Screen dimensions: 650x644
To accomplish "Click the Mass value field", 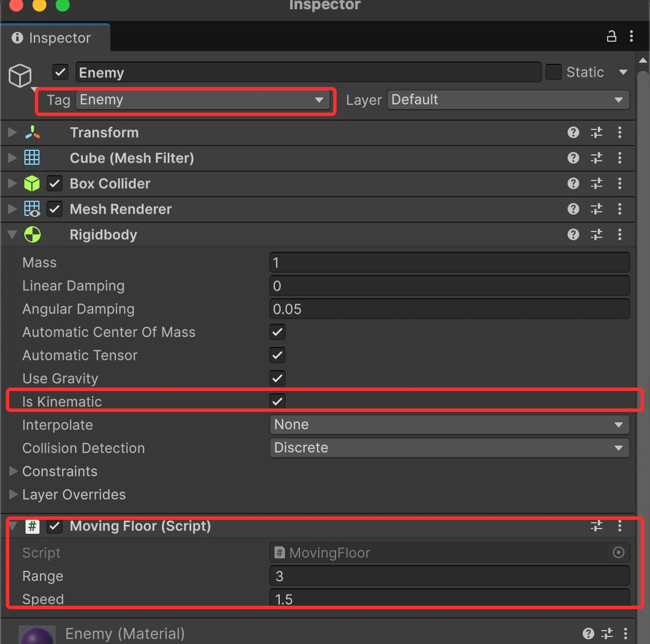I will [x=449, y=263].
